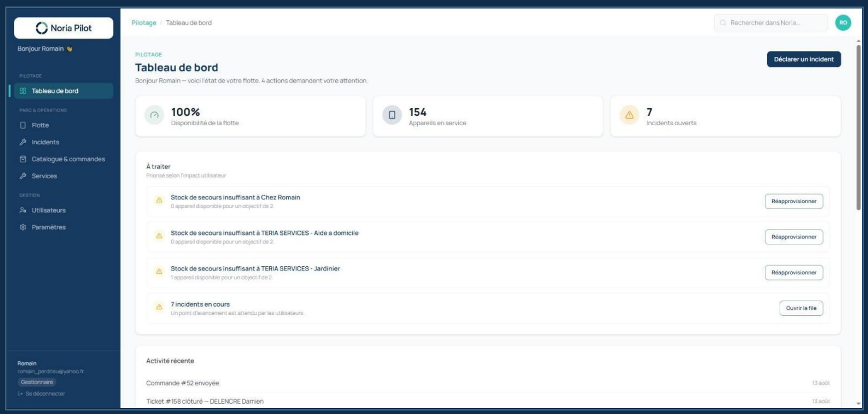
Task: Click the vertical scrollbar thumb
Action: [x=859, y=127]
